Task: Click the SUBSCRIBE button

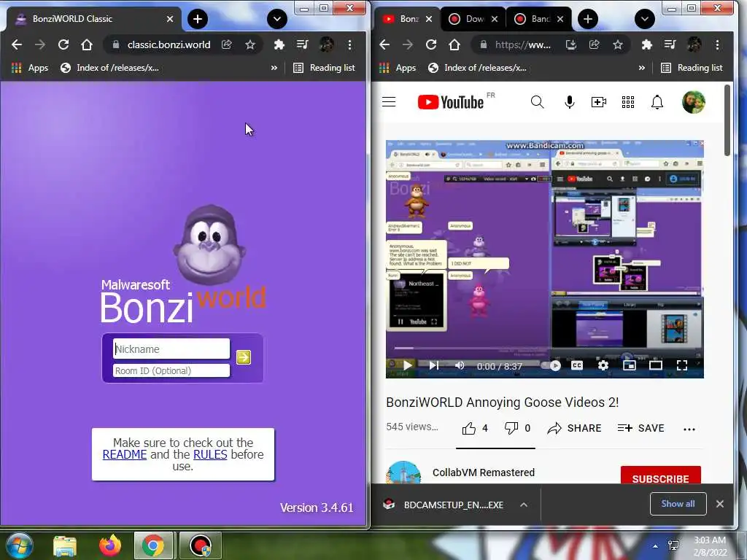Action: coord(660,475)
